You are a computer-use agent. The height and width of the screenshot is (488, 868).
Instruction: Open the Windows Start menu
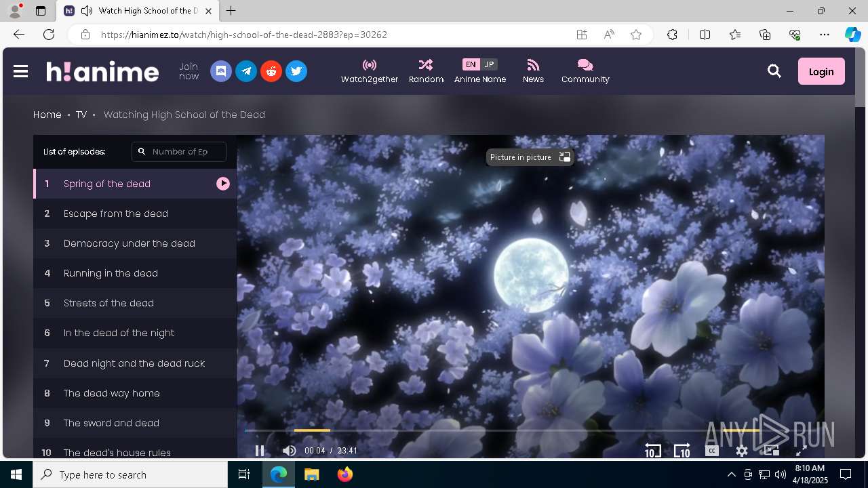point(16,474)
